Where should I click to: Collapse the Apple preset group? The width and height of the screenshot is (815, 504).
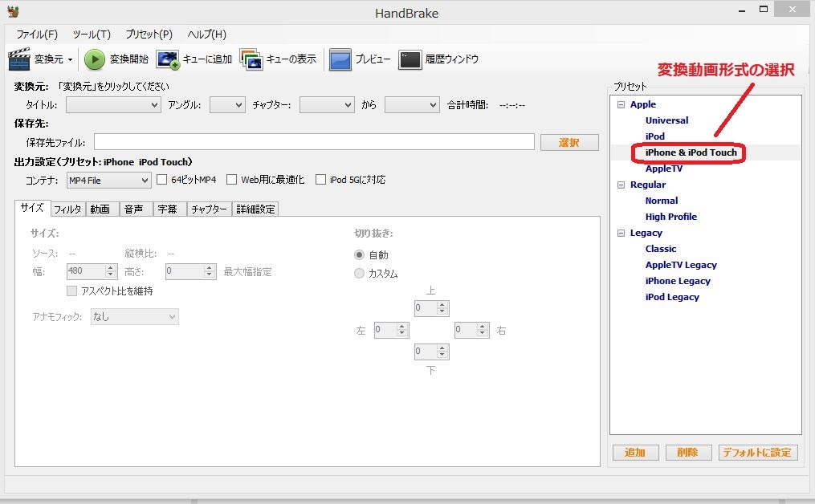pos(621,104)
